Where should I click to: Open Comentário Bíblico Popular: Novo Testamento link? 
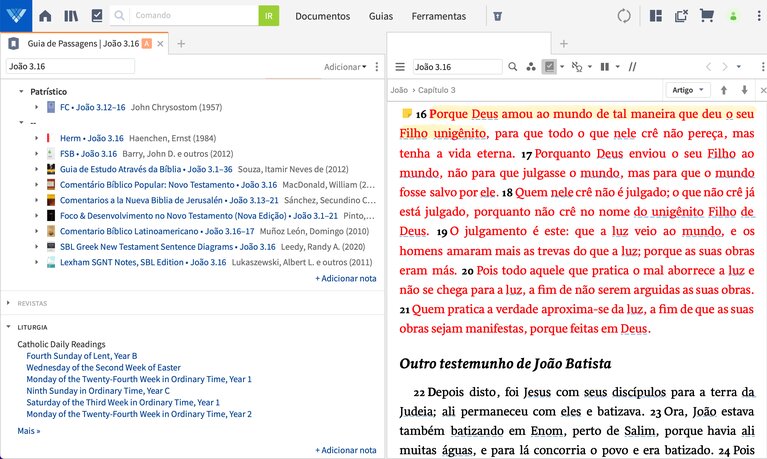tap(168, 184)
